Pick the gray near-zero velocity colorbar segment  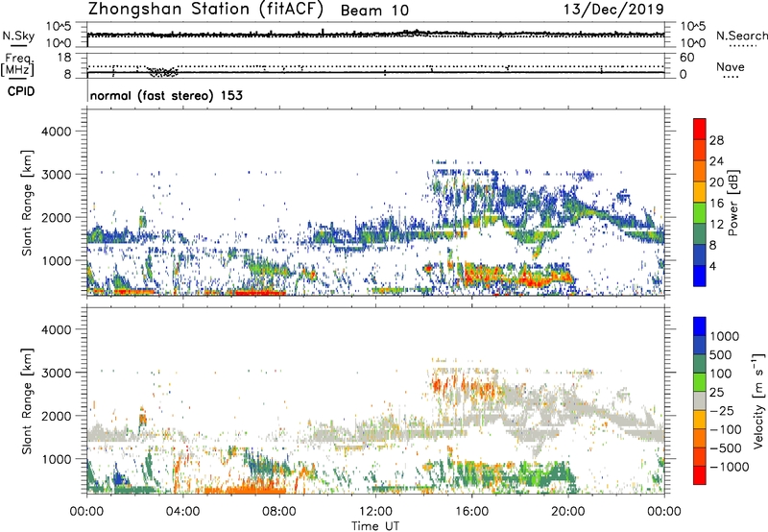click(x=700, y=400)
